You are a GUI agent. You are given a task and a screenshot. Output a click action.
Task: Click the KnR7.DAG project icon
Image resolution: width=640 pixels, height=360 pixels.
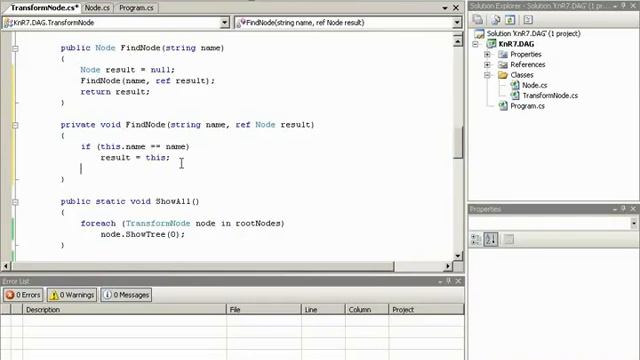(491, 44)
